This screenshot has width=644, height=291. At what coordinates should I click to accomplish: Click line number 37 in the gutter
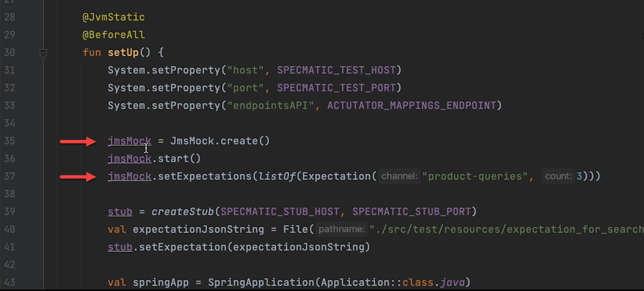tap(10, 176)
